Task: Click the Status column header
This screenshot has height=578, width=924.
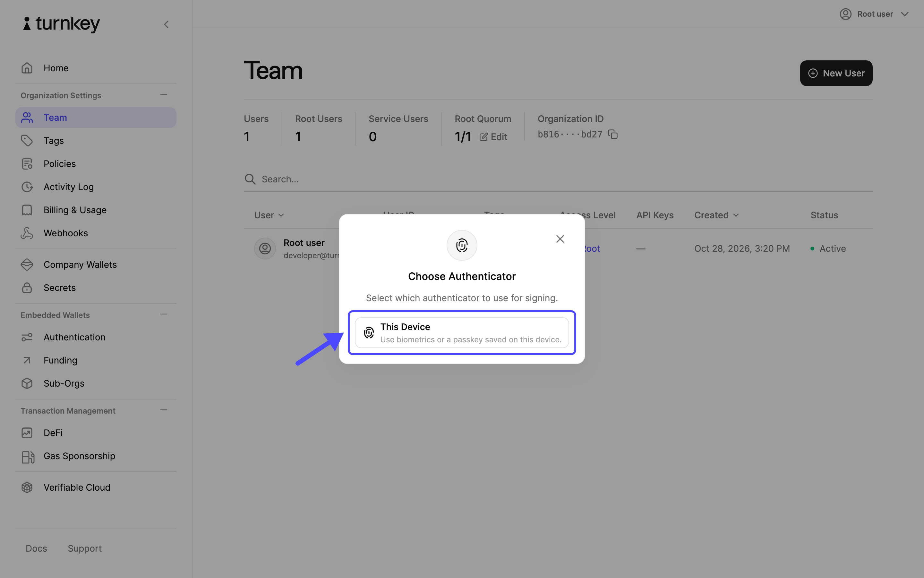Action: [x=824, y=215]
